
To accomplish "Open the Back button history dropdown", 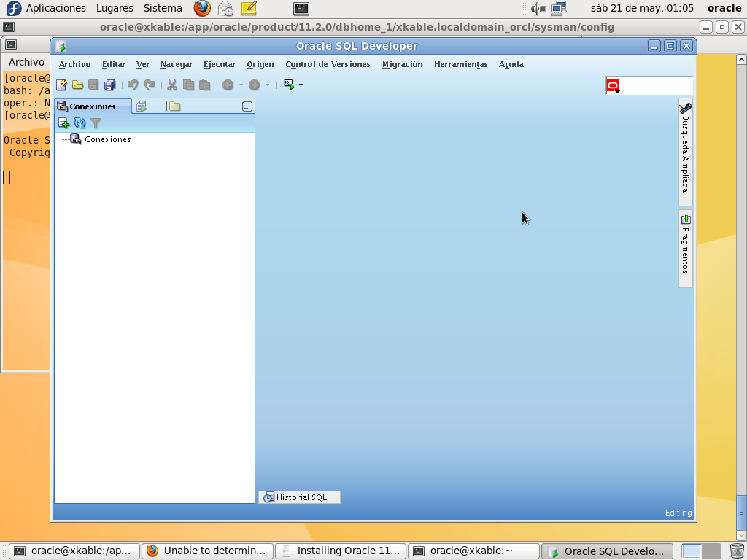I will click(241, 85).
